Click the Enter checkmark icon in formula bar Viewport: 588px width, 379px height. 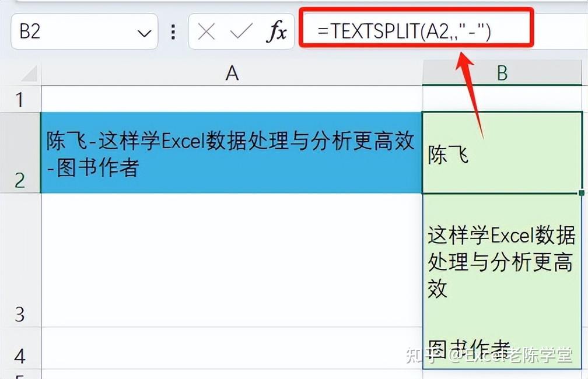tap(240, 32)
